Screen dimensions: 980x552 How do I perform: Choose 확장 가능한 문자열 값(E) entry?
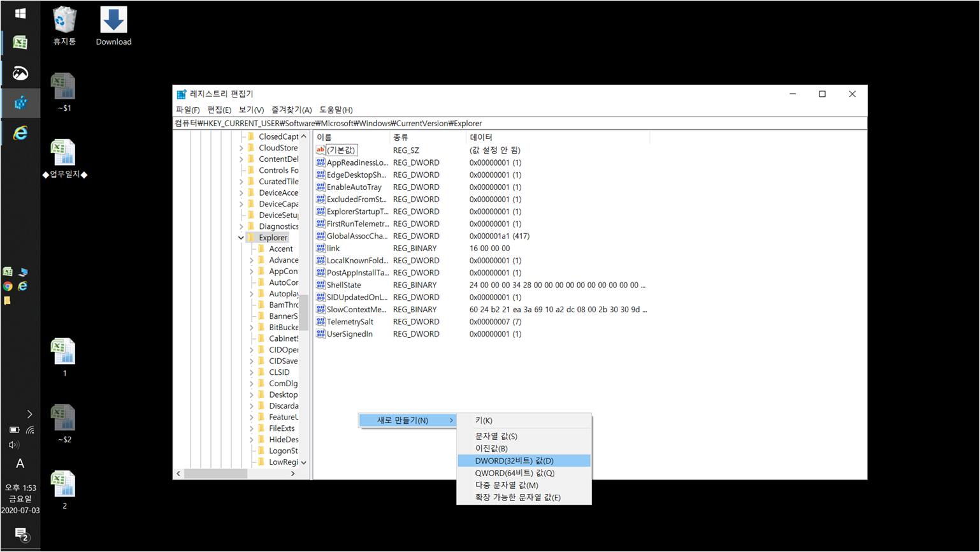pyautogui.click(x=524, y=498)
